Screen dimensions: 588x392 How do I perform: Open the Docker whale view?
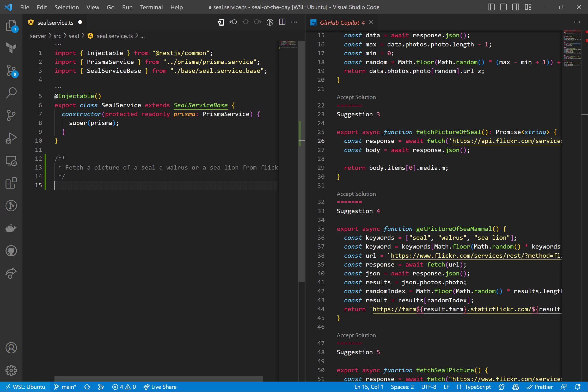click(11, 228)
